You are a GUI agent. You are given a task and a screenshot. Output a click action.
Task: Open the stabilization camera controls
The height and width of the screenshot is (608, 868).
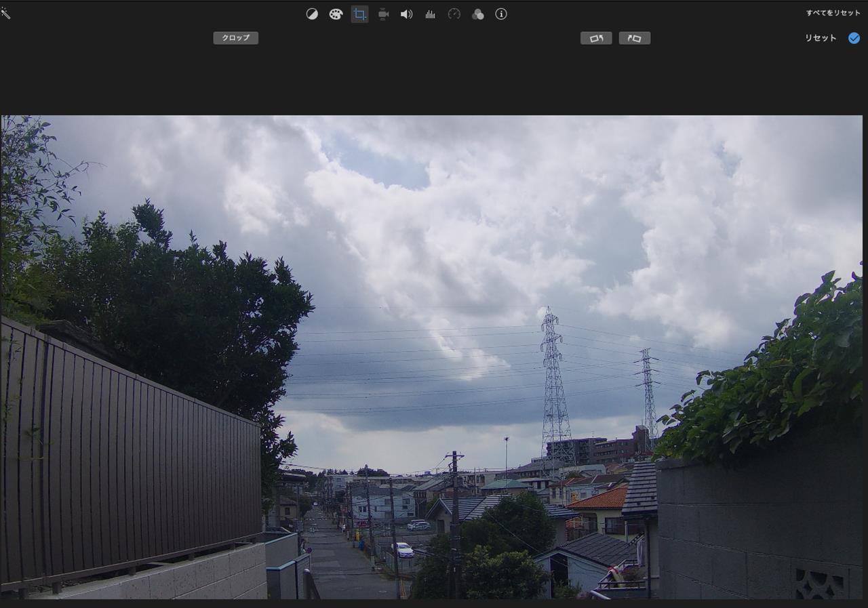click(383, 14)
